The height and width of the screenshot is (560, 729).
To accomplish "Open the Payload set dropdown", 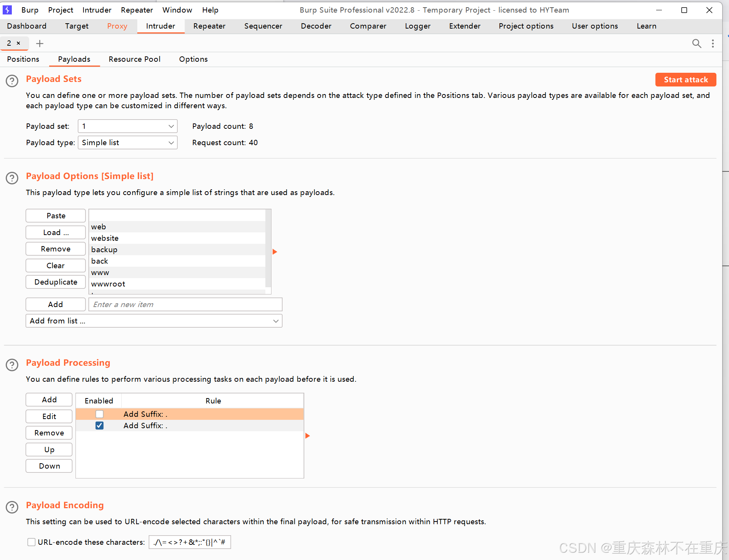I will pos(128,126).
